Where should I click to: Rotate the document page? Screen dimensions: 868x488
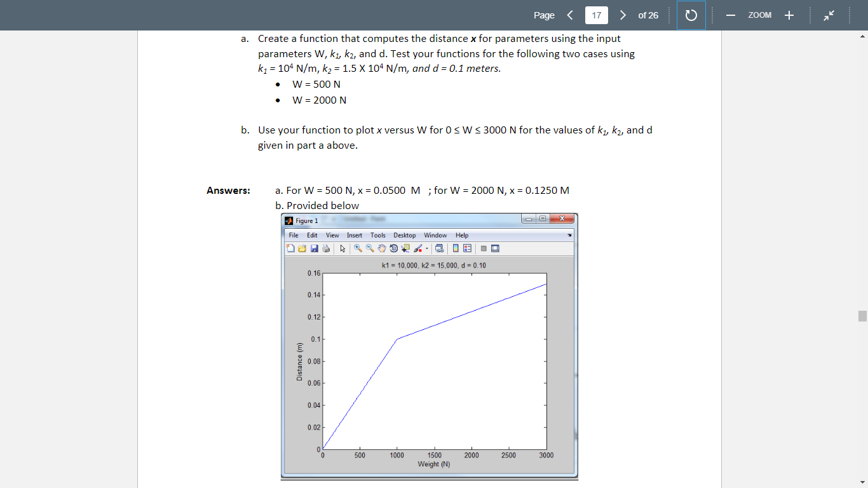point(691,15)
